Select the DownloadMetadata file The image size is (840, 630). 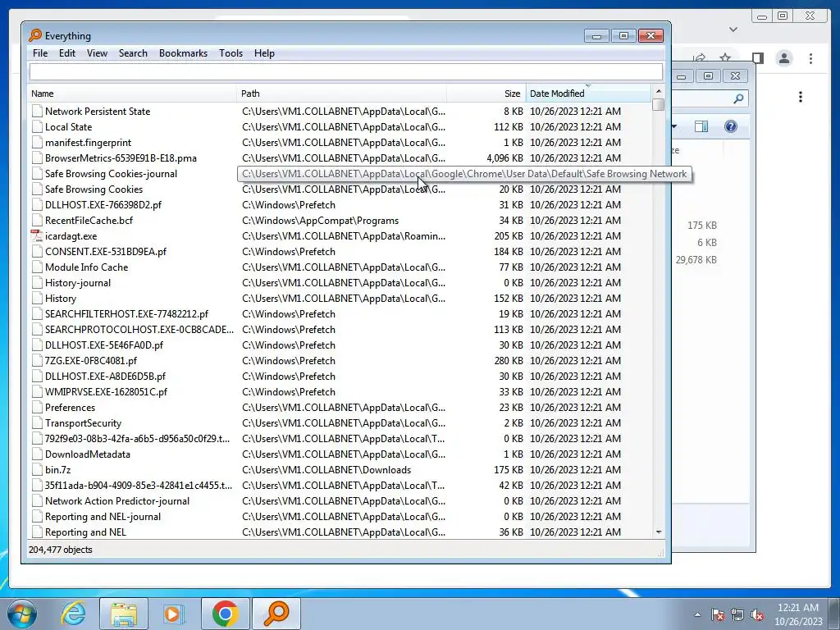87,454
